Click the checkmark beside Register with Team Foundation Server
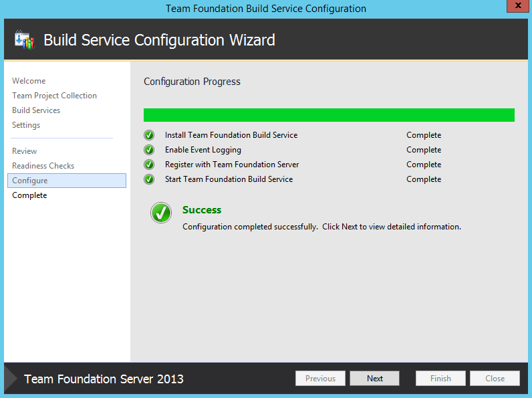The width and height of the screenshot is (532, 398). (149, 165)
